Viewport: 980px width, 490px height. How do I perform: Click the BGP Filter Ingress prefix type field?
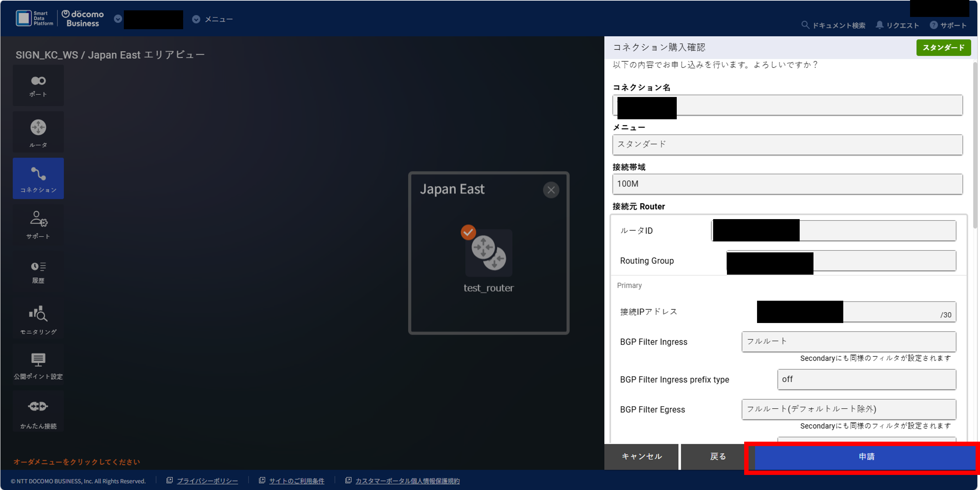[x=866, y=379]
